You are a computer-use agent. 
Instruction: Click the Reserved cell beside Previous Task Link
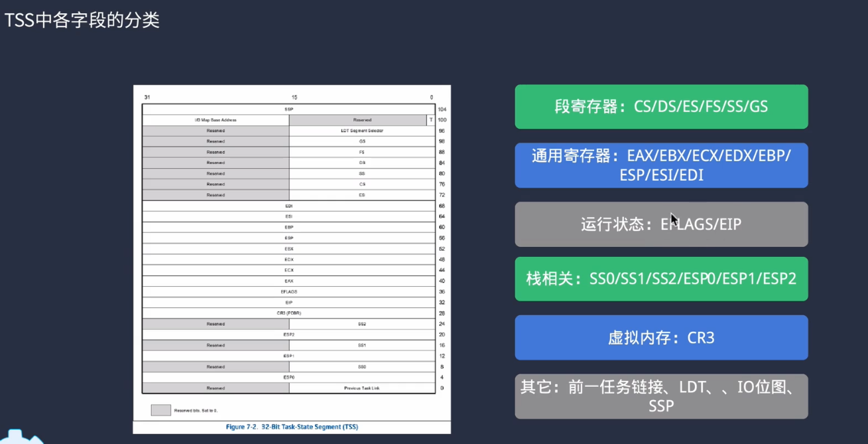coord(216,388)
